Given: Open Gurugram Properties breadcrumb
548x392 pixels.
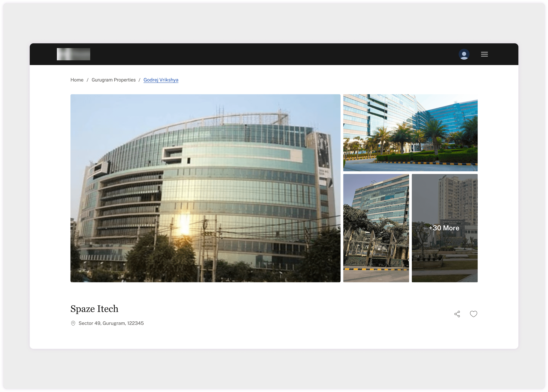Looking at the screenshot, I should point(114,80).
